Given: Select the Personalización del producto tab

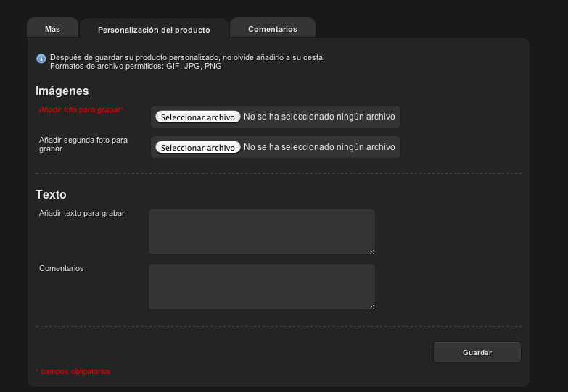Looking at the screenshot, I should (154, 30).
